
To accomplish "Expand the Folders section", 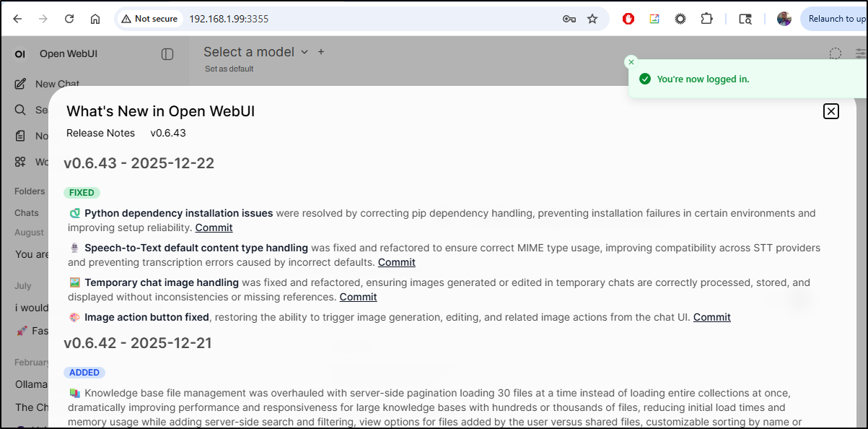I will [29, 191].
